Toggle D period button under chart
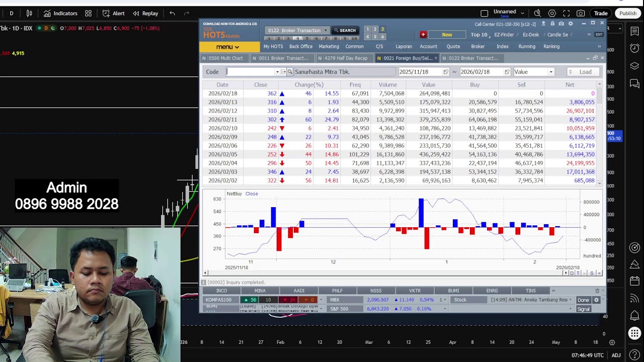Image resolution: width=644 pixels, height=362 pixels. (572, 273)
